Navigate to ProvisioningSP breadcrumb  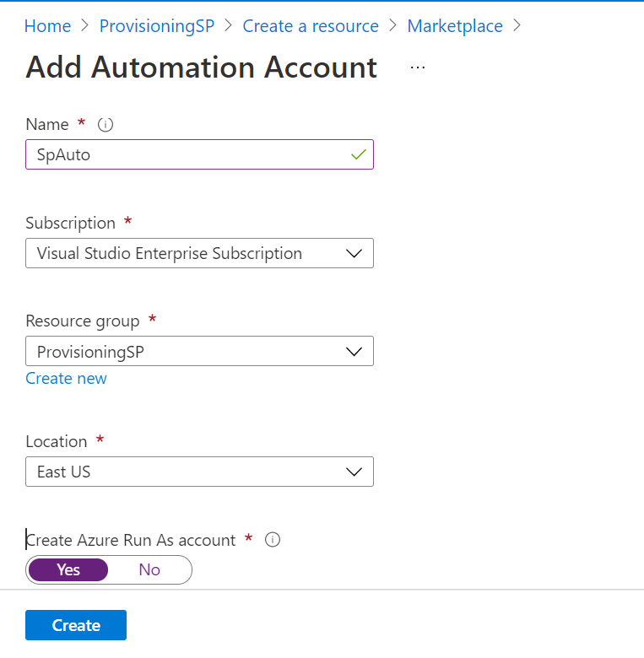157,26
